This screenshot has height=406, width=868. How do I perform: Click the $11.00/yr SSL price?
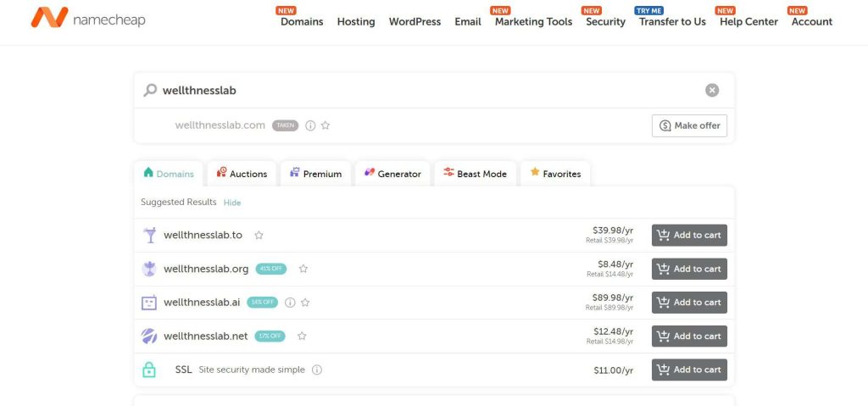pos(614,370)
